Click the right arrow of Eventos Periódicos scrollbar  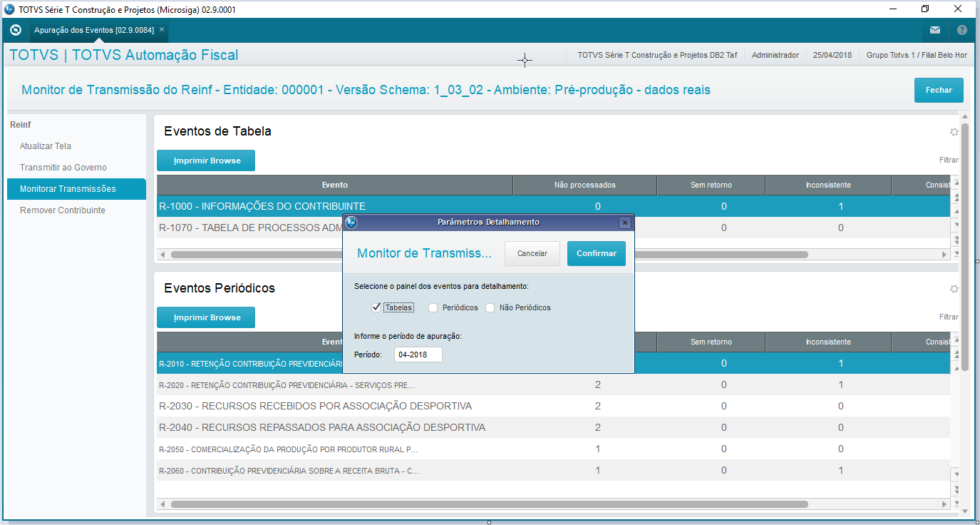(x=945, y=504)
